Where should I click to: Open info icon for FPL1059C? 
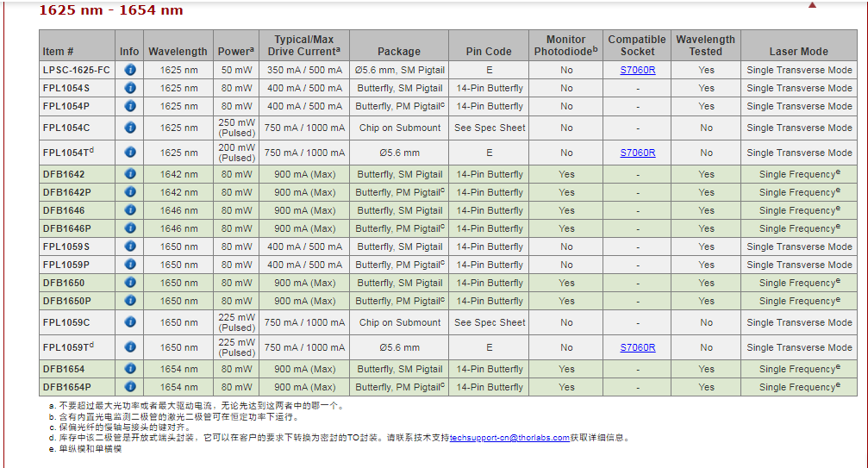[x=129, y=322]
